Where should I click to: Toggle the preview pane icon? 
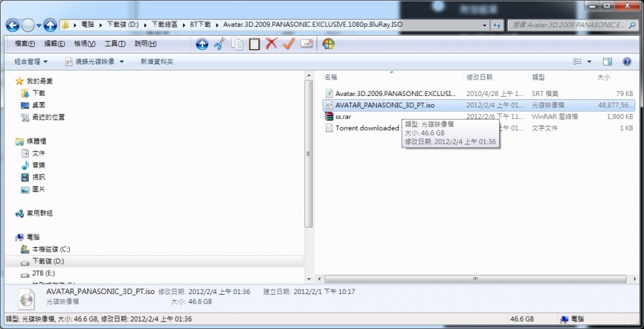[x=608, y=62]
